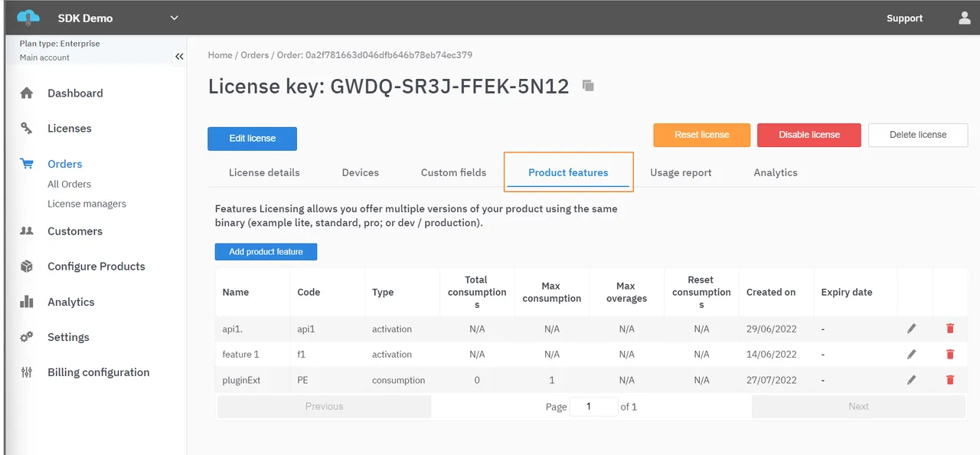Click the Configure Products box icon

pos(26,266)
